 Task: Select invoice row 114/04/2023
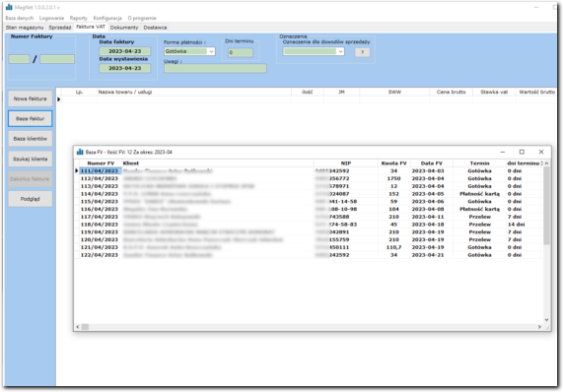[x=309, y=194]
